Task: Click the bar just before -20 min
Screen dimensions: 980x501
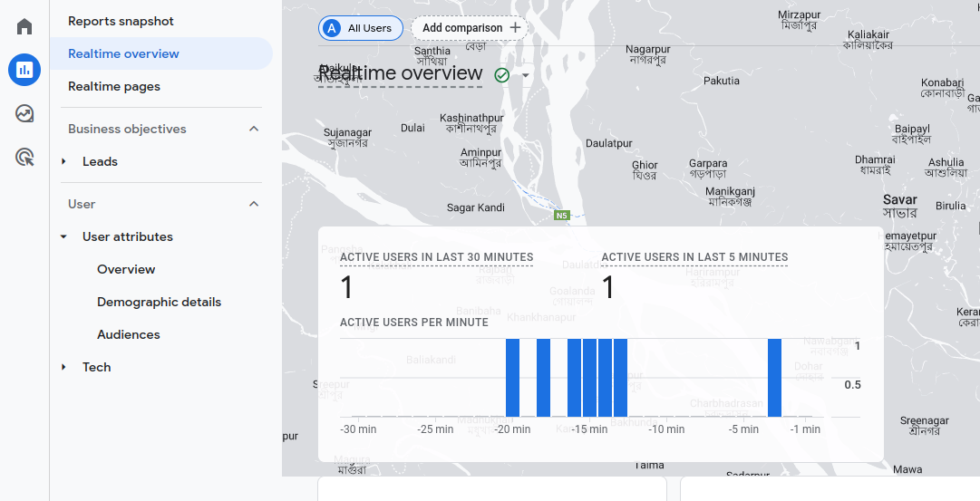Action: pos(512,377)
